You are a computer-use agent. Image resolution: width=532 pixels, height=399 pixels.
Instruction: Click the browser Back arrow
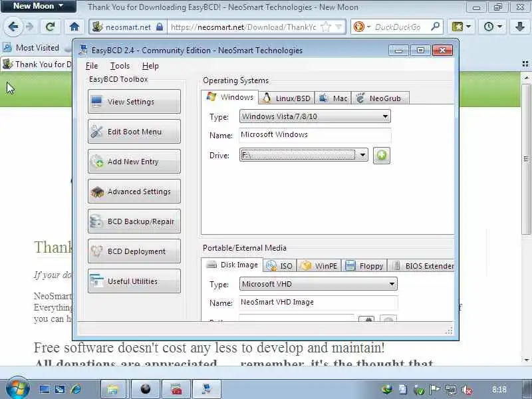point(13,27)
